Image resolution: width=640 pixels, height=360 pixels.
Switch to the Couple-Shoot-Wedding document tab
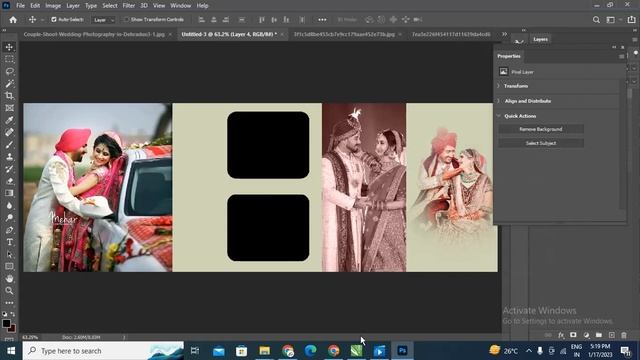[x=94, y=34]
